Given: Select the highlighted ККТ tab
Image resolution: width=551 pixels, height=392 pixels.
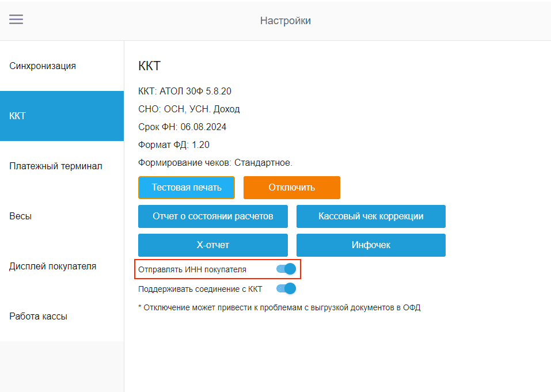Looking at the screenshot, I should click(x=18, y=116).
